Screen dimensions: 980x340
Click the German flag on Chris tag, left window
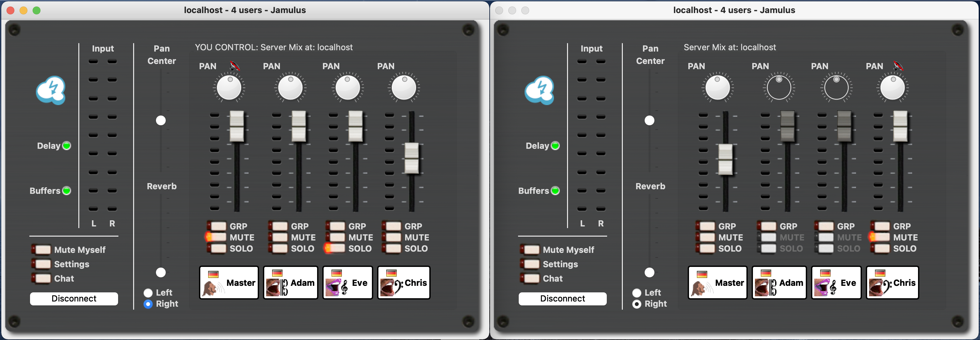(391, 273)
